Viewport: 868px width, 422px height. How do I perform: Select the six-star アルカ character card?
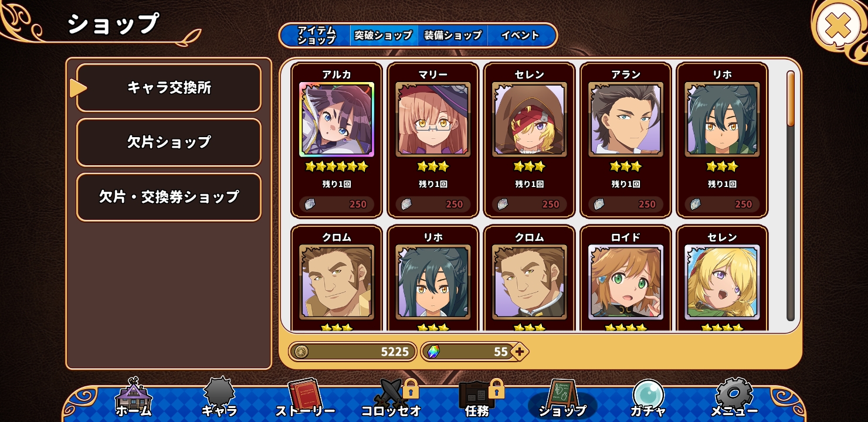[337, 140]
